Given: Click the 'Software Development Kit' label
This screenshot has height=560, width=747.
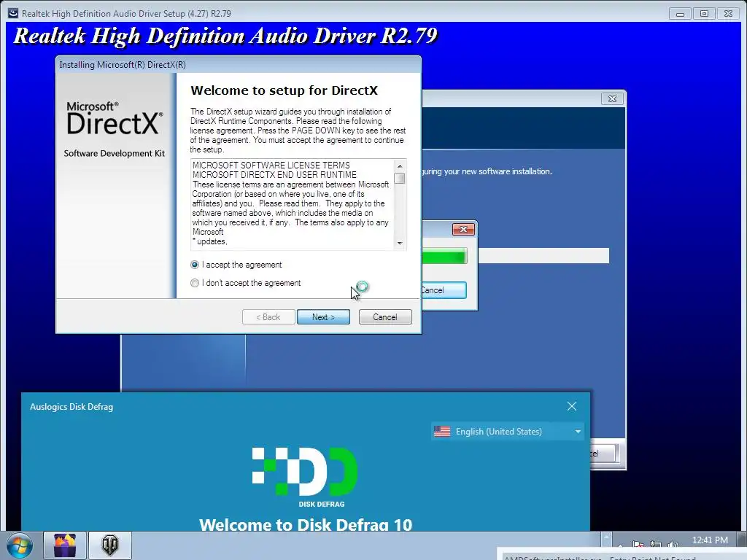Looking at the screenshot, I should click(115, 153).
